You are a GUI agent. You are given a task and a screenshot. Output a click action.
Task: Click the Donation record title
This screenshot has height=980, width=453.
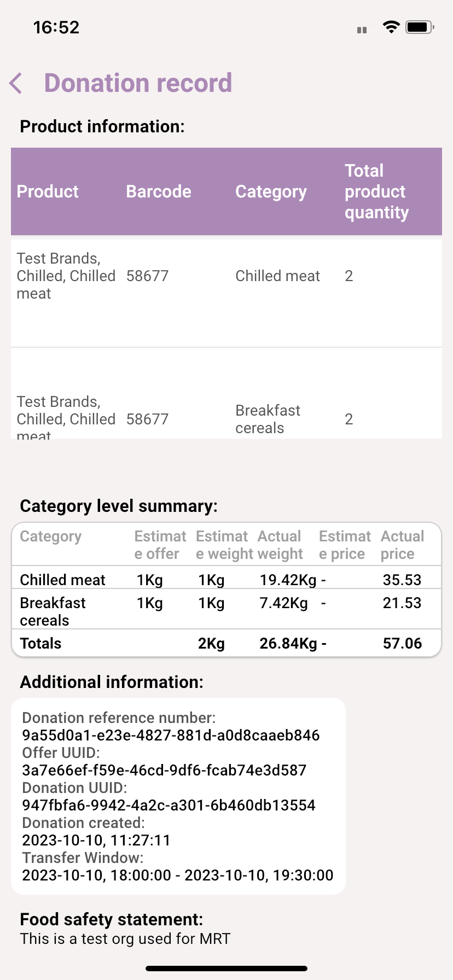point(138,83)
